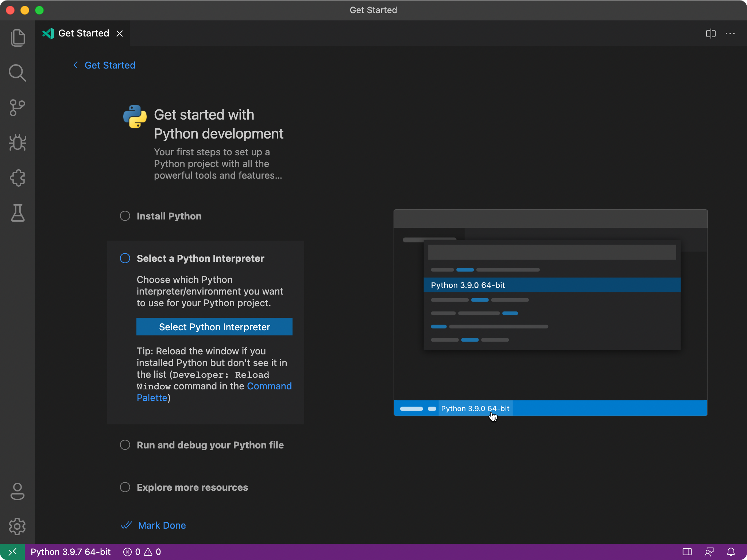Check the Explore more resources circle
The height and width of the screenshot is (560, 747).
[125, 487]
